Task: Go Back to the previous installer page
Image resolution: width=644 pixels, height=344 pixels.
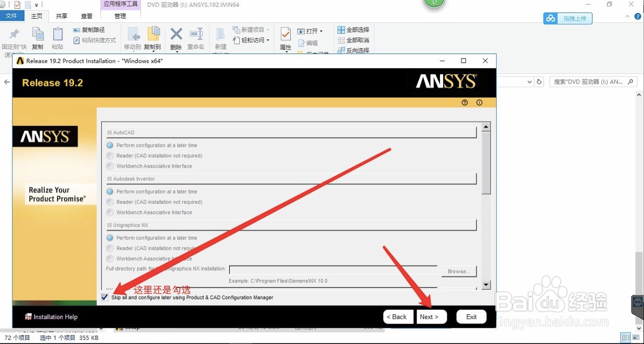Action: [398, 317]
